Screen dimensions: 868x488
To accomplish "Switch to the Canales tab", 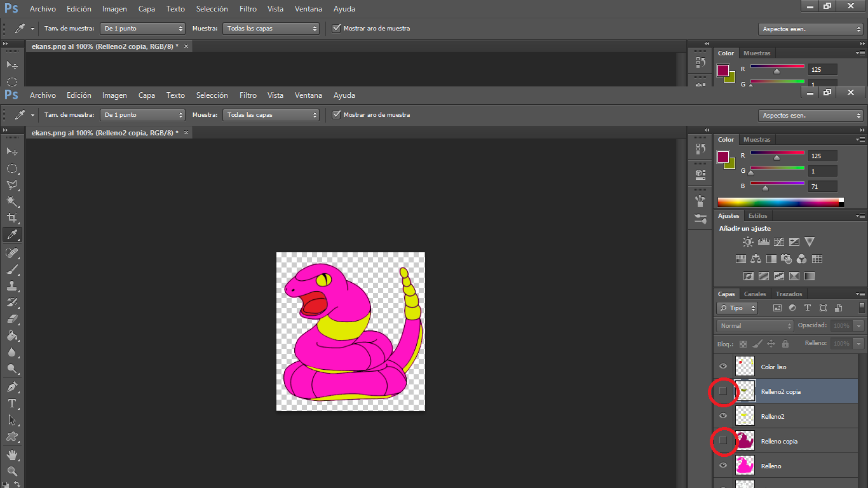I will coord(755,294).
